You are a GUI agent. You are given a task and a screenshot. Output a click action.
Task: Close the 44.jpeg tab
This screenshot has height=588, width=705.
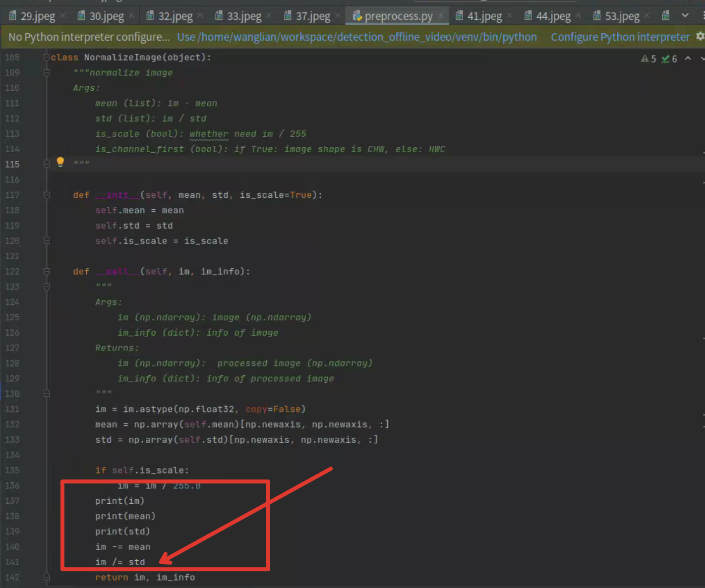click(579, 16)
